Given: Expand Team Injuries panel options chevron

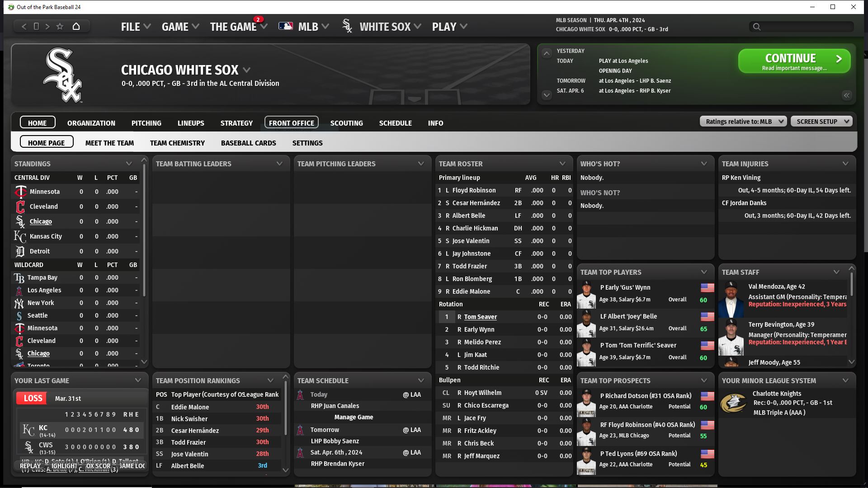Looking at the screenshot, I should tap(845, 164).
